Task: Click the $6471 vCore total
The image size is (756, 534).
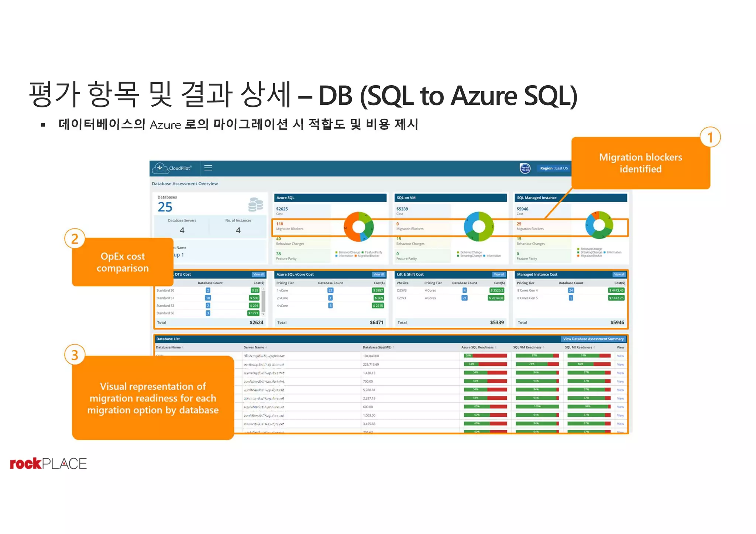Action: point(377,323)
